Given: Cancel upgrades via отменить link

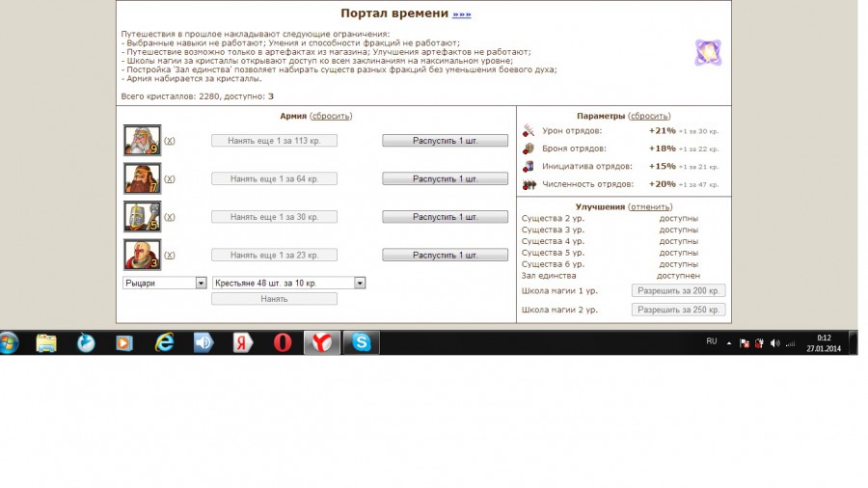Looking at the screenshot, I should point(650,206).
